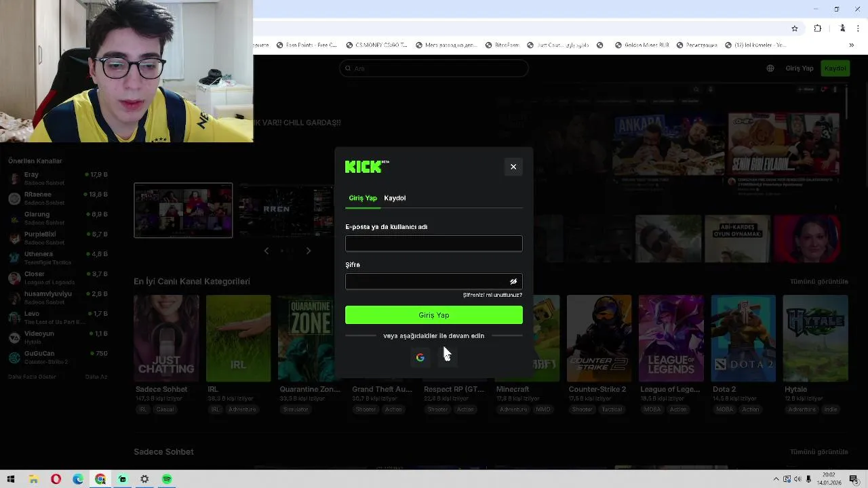Viewport: 868px width, 488px height.
Task: Open the Dota 2 category card
Action: click(x=743, y=338)
